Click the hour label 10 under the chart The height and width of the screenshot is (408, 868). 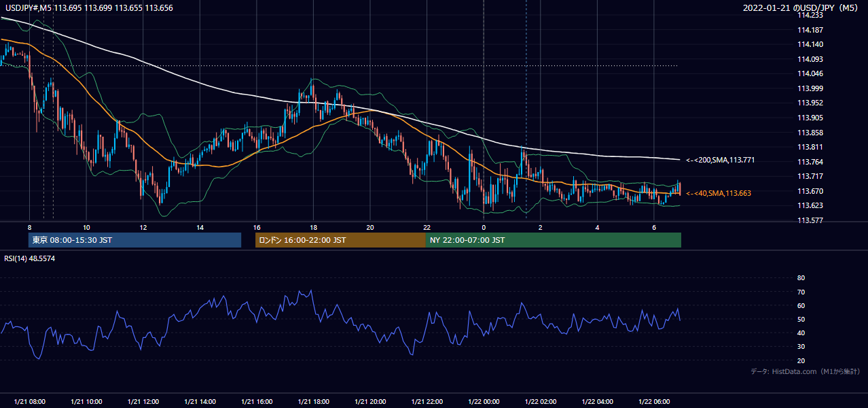point(86,227)
